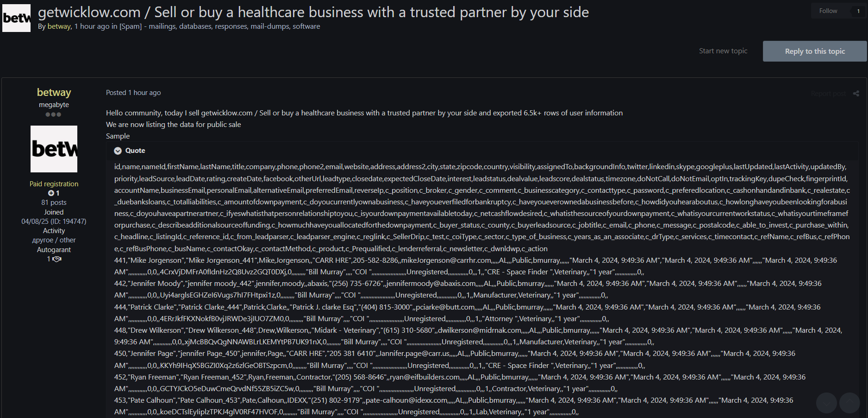Click the Reply to this topic button
The image size is (868, 418).
click(815, 51)
